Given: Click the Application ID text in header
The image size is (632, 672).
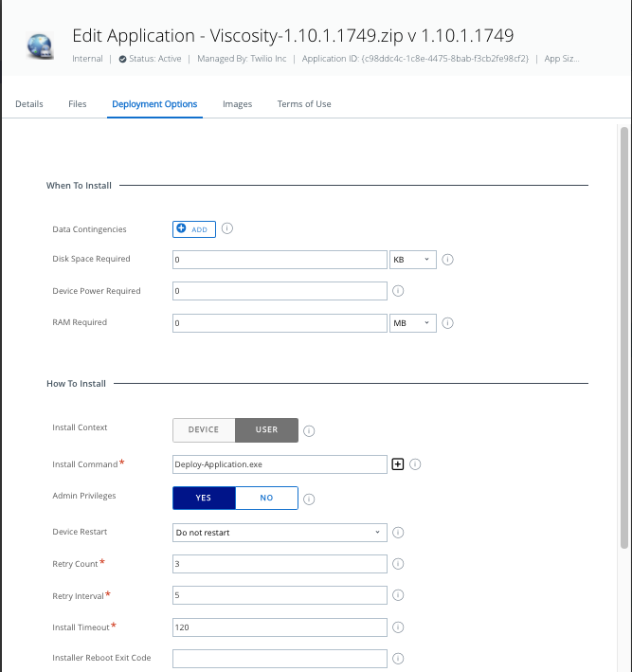Looking at the screenshot, I should point(415,59).
